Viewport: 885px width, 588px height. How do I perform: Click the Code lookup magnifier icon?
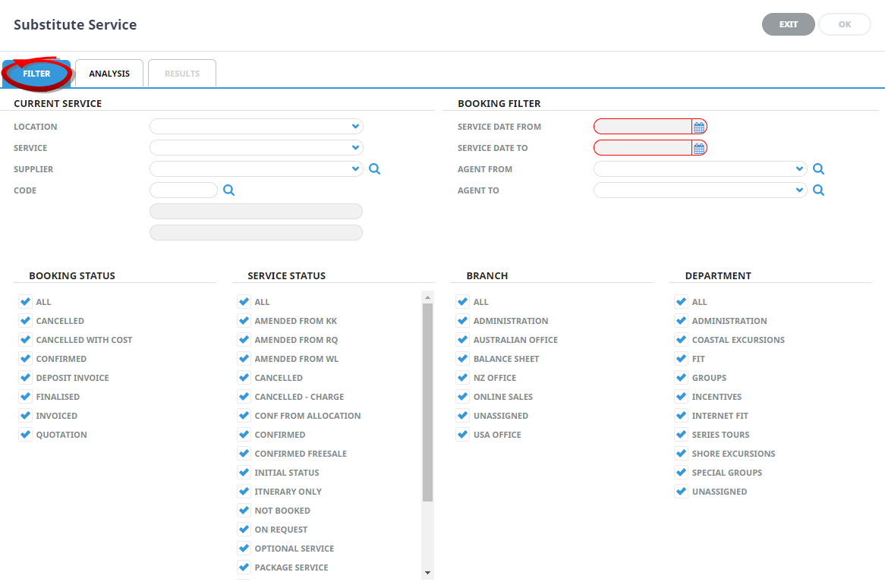pyautogui.click(x=228, y=190)
